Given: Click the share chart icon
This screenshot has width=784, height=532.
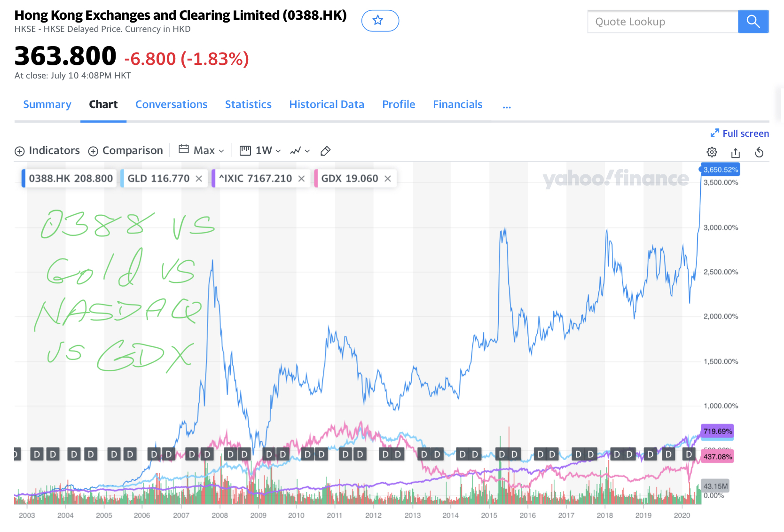Looking at the screenshot, I should pos(736,152).
